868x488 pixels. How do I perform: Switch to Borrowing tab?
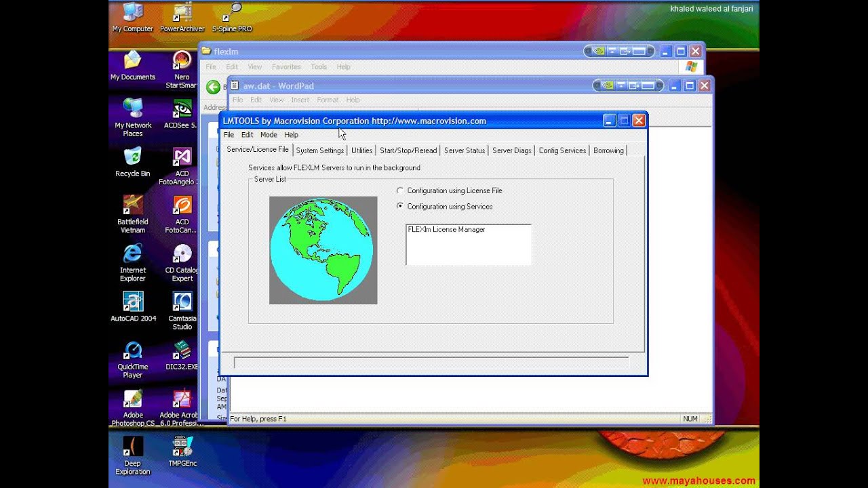click(x=608, y=150)
